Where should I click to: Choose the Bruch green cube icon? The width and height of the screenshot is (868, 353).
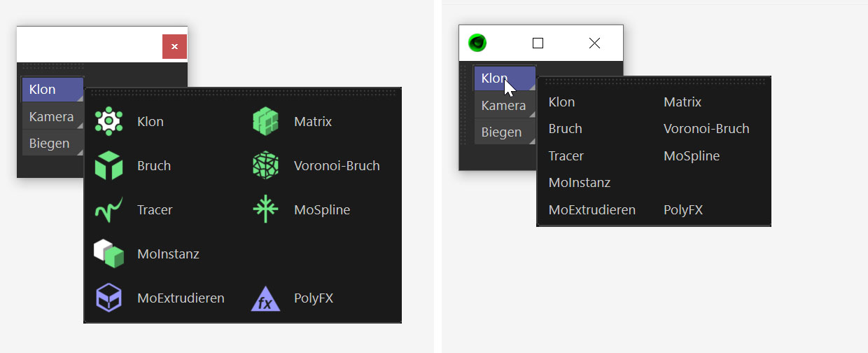tap(108, 165)
